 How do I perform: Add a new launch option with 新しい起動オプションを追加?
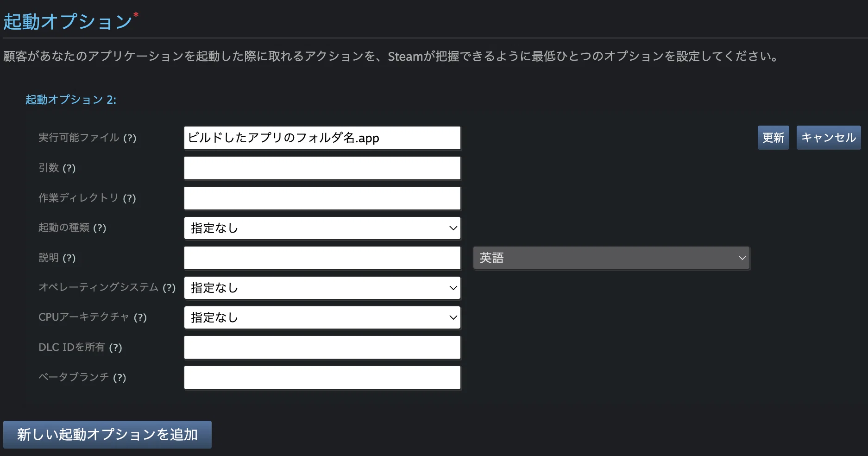tap(107, 435)
